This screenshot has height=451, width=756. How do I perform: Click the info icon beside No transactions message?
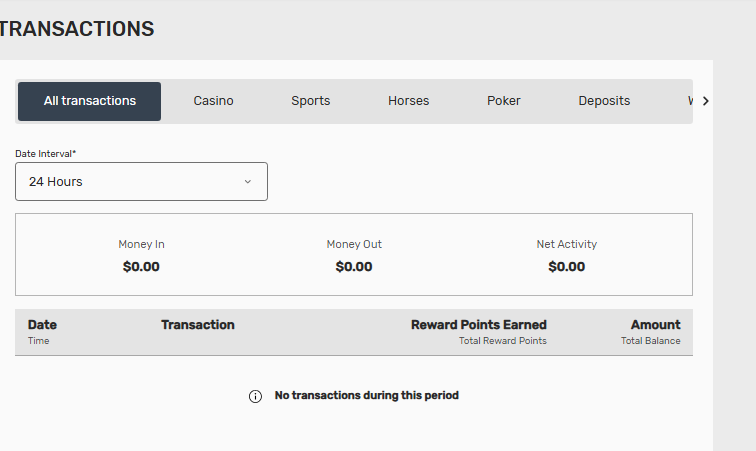[x=255, y=396]
